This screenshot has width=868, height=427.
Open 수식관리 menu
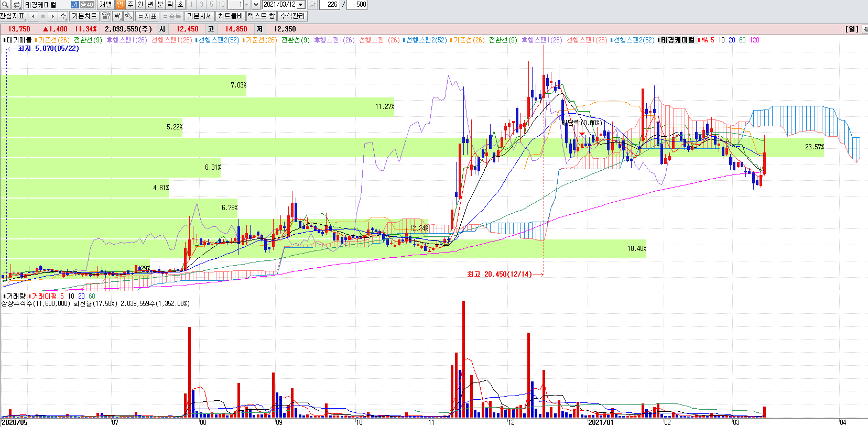coord(292,16)
